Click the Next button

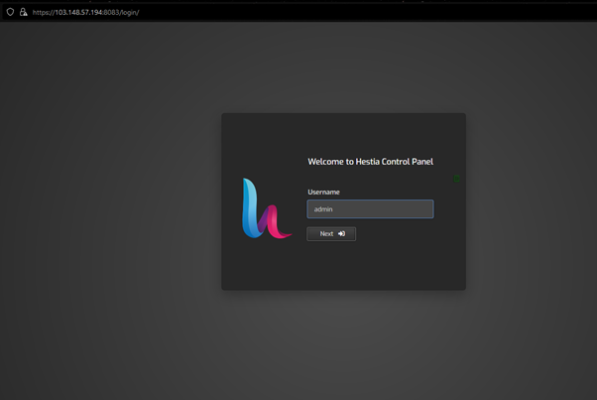tap(331, 234)
